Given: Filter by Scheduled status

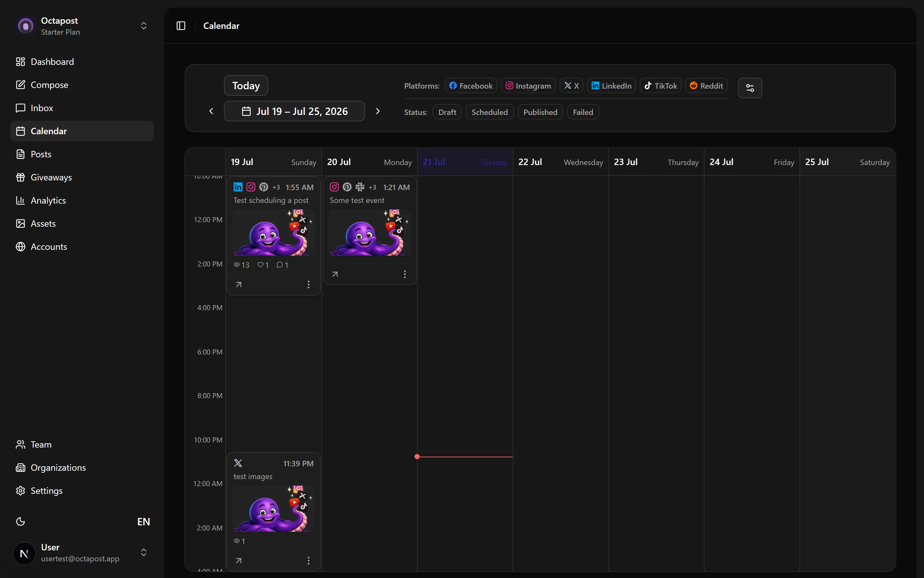Looking at the screenshot, I should point(490,112).
